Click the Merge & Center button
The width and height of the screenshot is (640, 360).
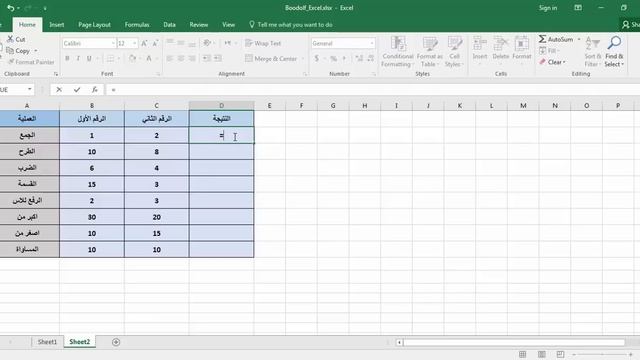click(x=271, y=59)
